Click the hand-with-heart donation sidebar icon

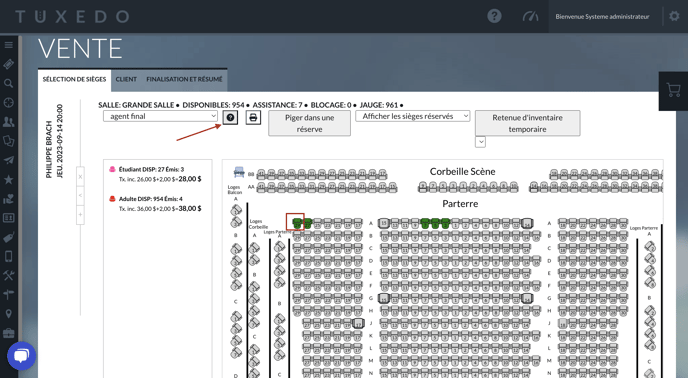click(8, 199)
